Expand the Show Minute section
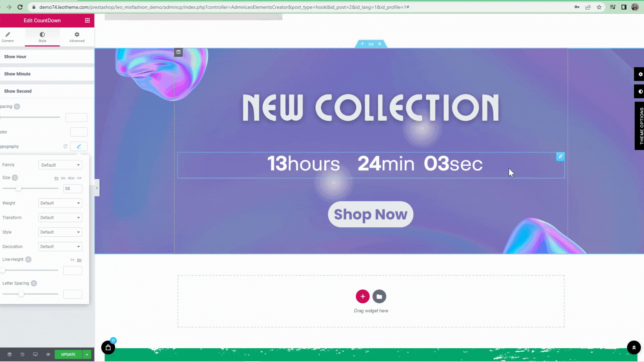 click(x=47, y=74)
